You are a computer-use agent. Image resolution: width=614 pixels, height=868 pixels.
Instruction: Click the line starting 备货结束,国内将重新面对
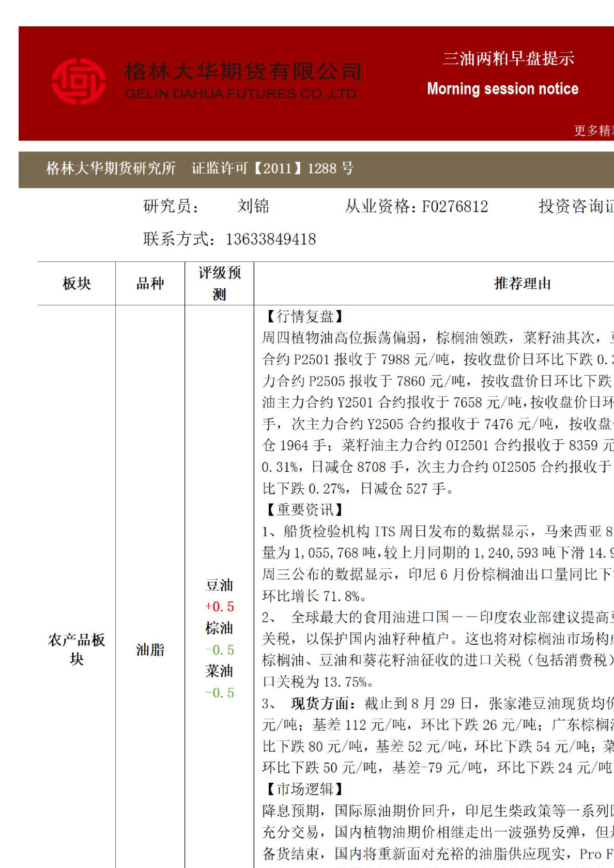pos(438,854)
